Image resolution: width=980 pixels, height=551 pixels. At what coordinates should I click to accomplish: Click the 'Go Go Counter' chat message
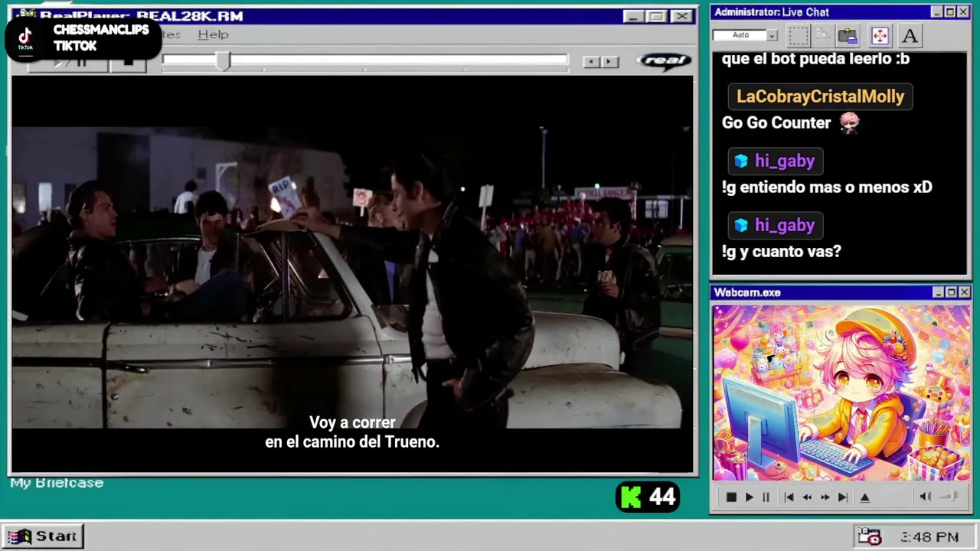click(776, 122)
